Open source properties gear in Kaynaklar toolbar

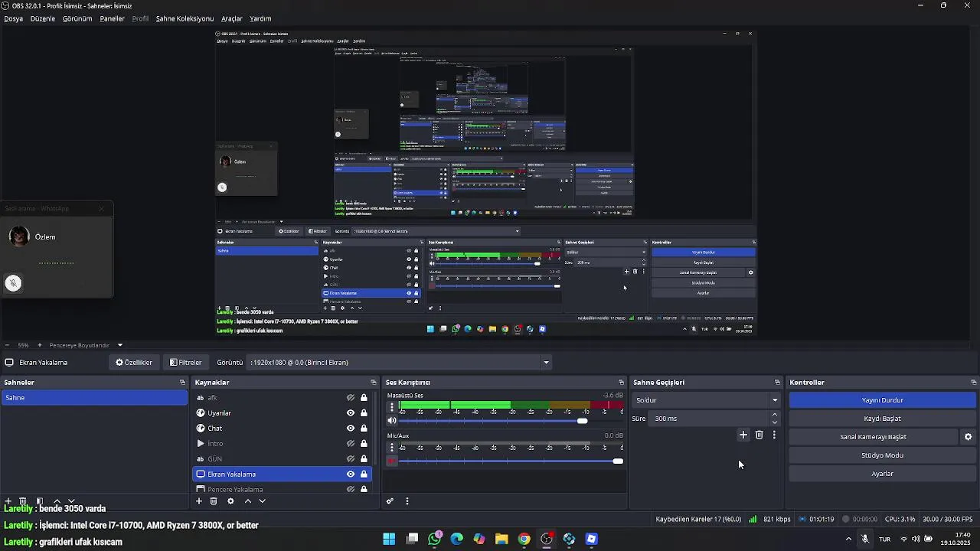point(230,501)
